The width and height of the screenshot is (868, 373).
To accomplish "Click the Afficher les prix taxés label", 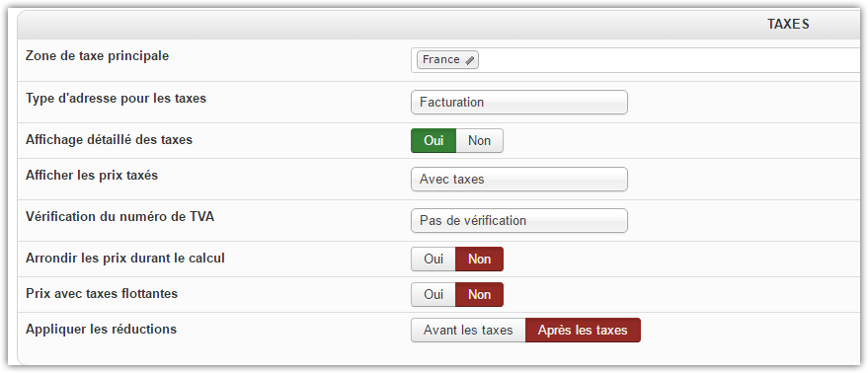I will pos(92,176).
